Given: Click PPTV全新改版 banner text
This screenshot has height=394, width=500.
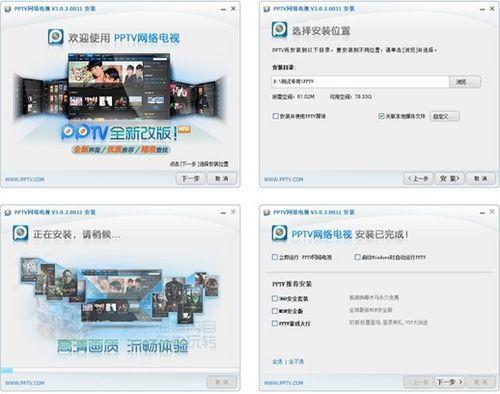Looking at the screenshot, I should coord(119,133).
